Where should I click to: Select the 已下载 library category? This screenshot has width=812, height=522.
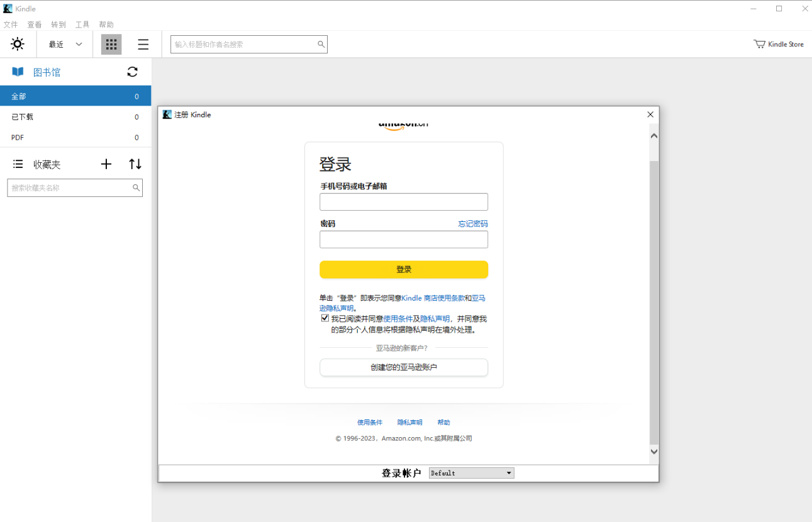click(75, 117)
